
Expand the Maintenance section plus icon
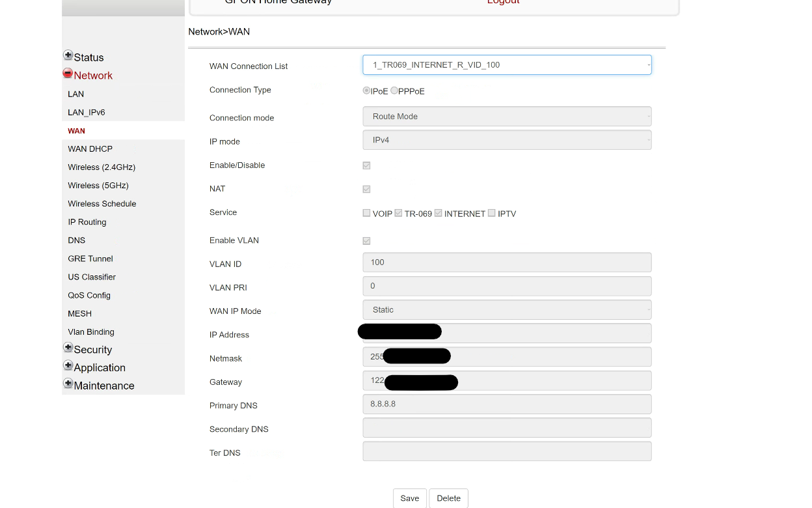pyautogui.click(x=68, y=384)
